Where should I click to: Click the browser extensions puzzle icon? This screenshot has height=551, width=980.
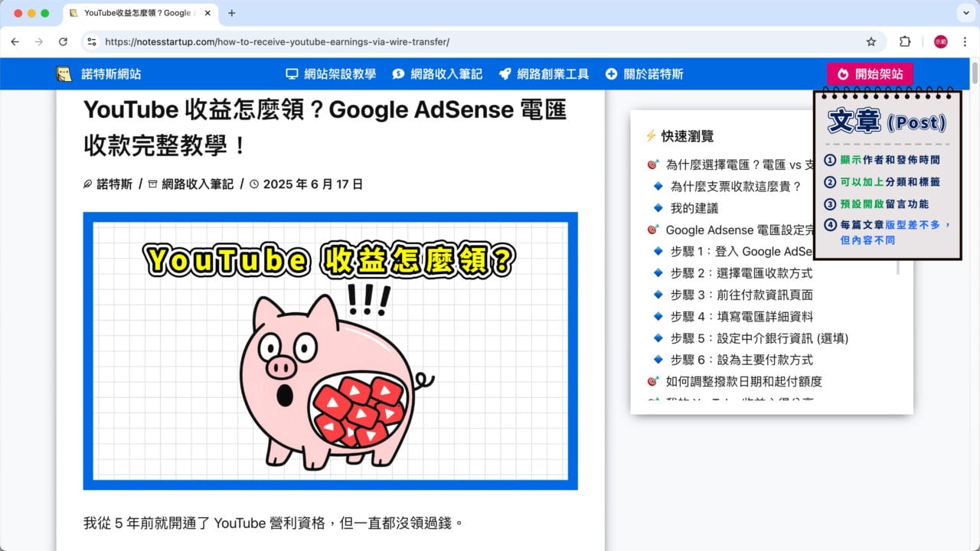[x=905, y=41]
